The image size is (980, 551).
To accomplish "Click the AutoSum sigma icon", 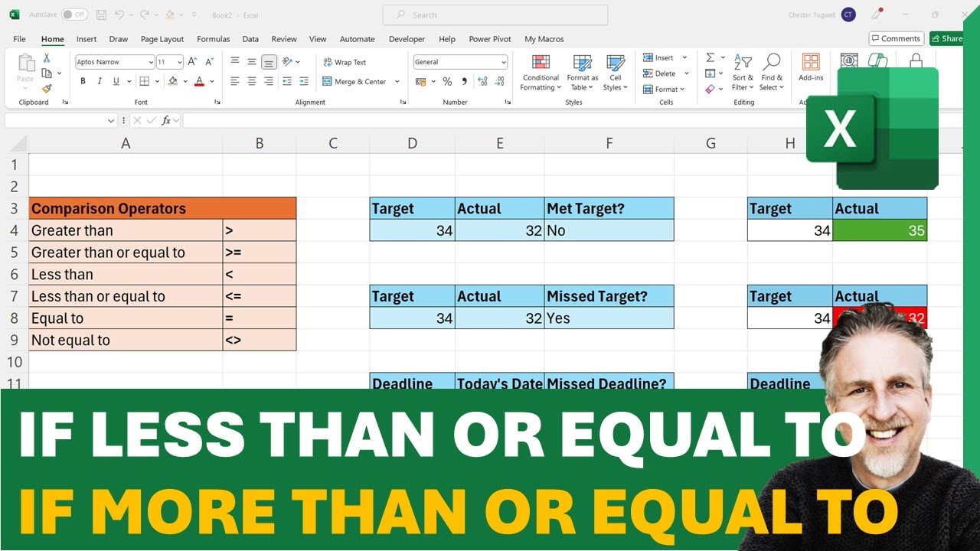I will [710, 58].
